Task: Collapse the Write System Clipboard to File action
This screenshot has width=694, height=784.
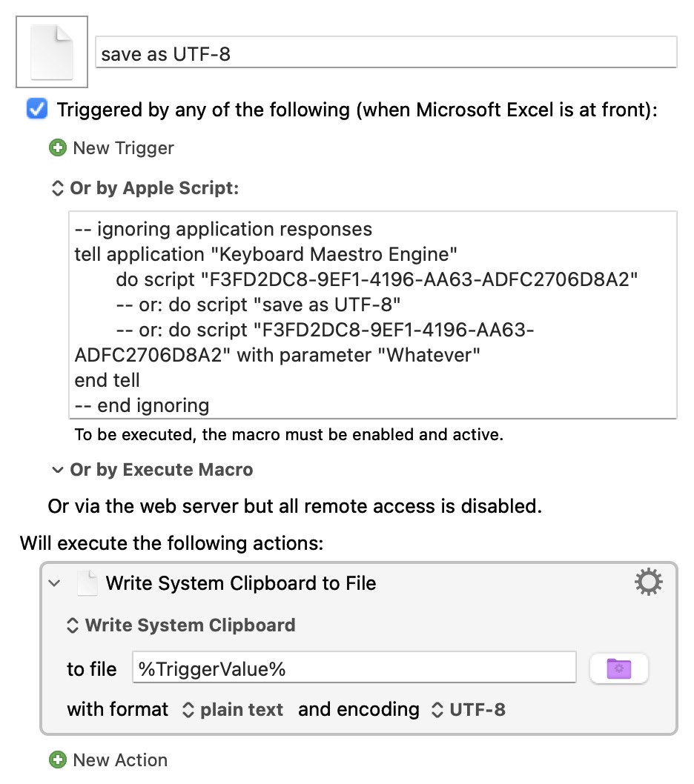Action: click(54, 584)
